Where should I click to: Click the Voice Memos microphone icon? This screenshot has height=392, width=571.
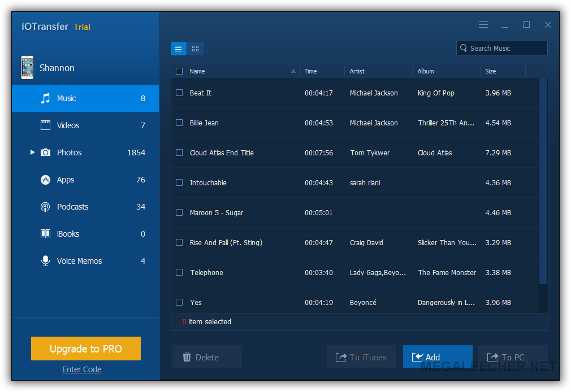tap(46, 261)
